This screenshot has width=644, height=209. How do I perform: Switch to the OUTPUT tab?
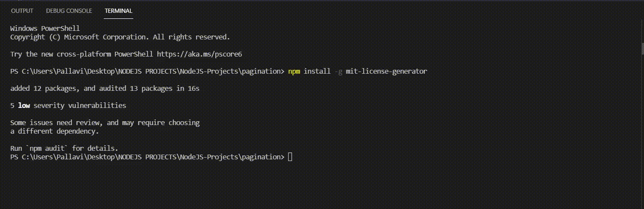pos(22,11)
